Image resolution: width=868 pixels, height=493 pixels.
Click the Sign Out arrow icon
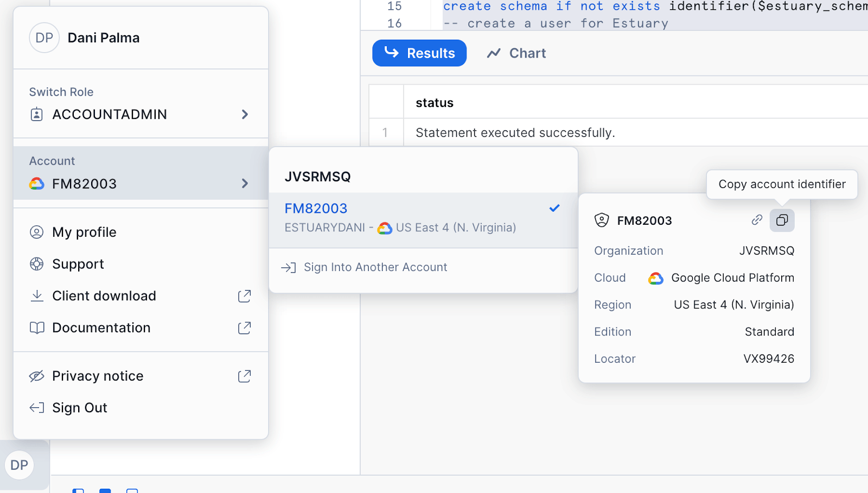(37, 408)
